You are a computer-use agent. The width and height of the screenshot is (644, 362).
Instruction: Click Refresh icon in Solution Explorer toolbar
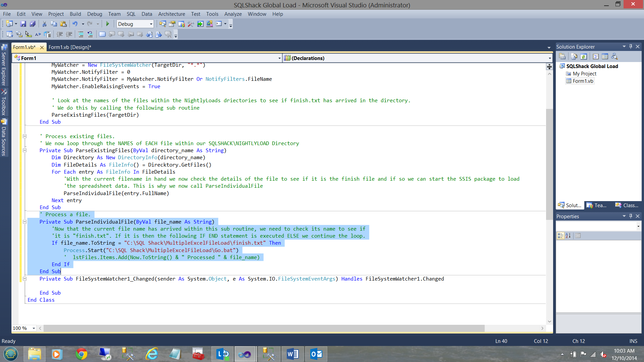tap(584, 57)
